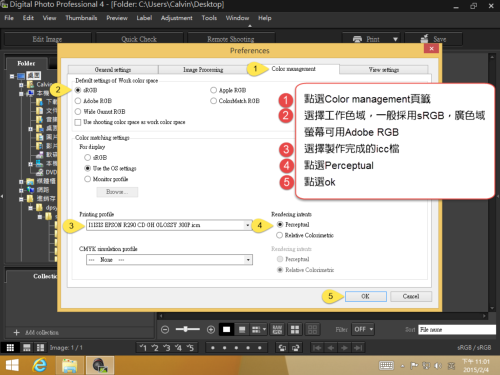Viewport: 500px width, 375px height.
Task: Click the Save button
Action: point(433,39)
